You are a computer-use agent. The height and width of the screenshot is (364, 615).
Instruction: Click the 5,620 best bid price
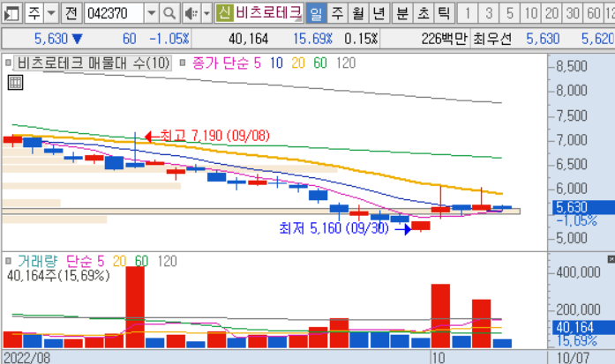click(x=597, y=39)
